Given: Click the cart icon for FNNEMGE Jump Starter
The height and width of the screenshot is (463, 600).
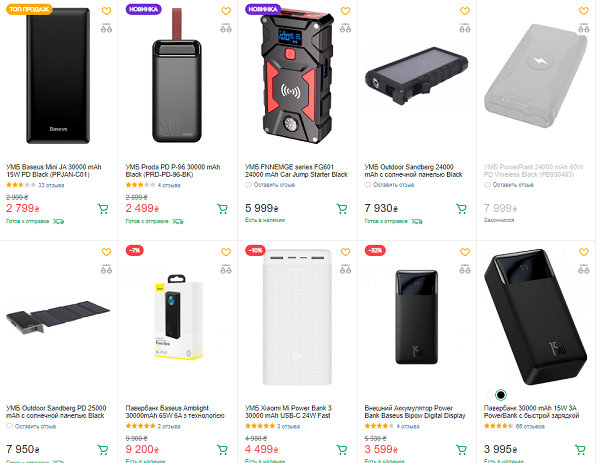Looking at the screenshot, I should tap(342, 209).
